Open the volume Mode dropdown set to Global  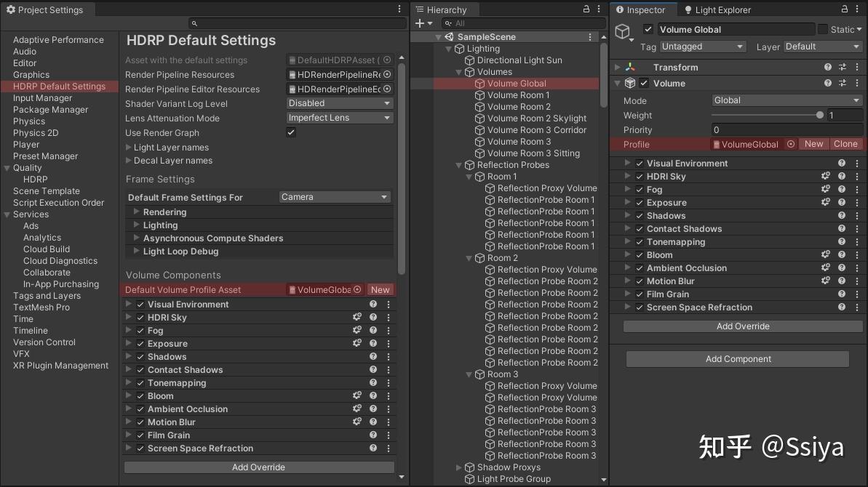(x=786, y=101)
